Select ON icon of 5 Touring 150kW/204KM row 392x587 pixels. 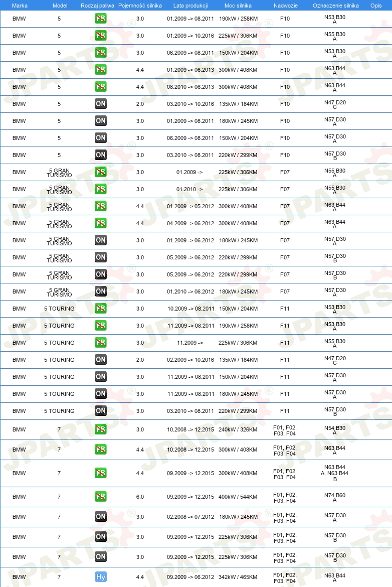pyautogui.click(x=101, y=377)
